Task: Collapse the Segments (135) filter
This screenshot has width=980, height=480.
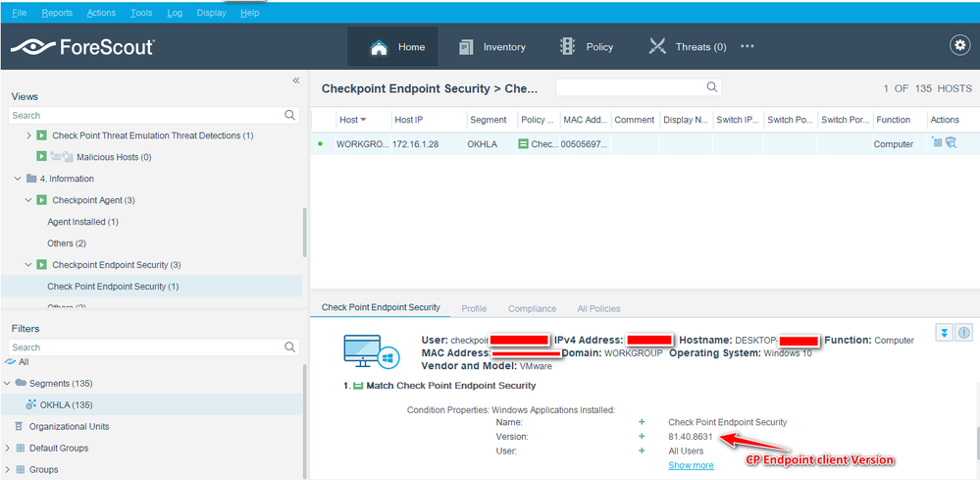Action: click(7, 383)
